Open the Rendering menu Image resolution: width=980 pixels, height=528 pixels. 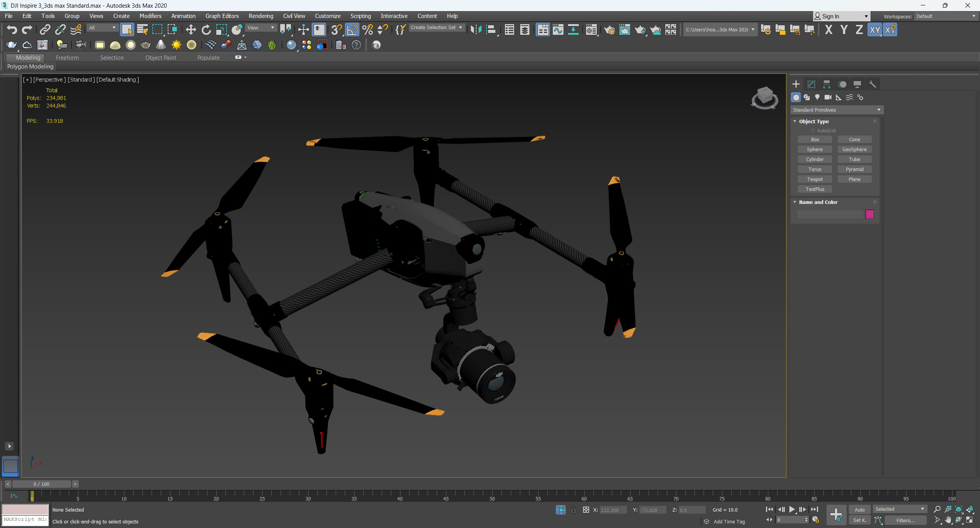coord(261,16)
